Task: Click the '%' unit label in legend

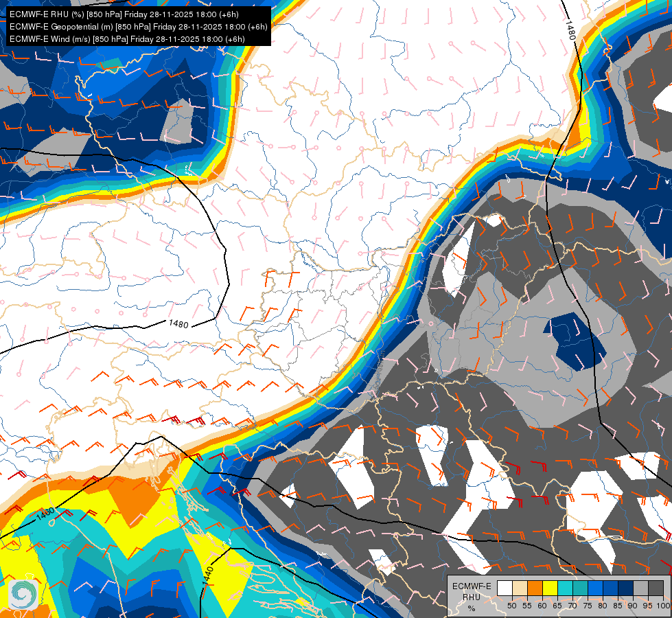Action: (472, 608)
